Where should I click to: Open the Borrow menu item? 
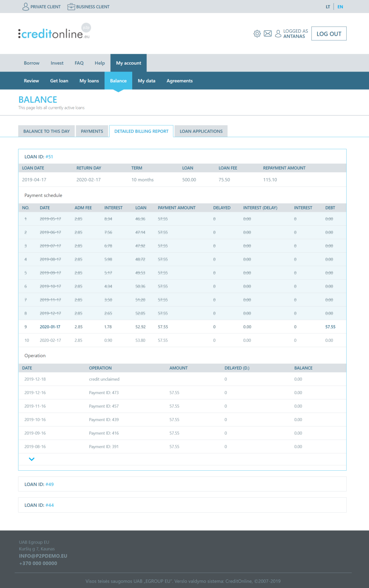pyautogui.click(x=31, y=63)
